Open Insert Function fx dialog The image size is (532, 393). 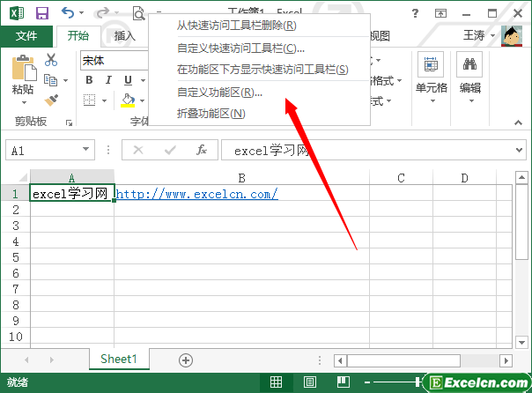(202, 150)
